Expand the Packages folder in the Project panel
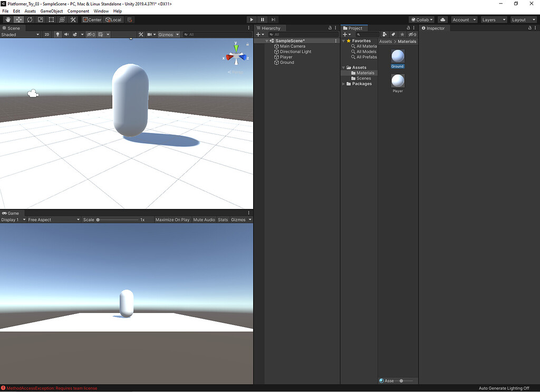 coord(343,83)
